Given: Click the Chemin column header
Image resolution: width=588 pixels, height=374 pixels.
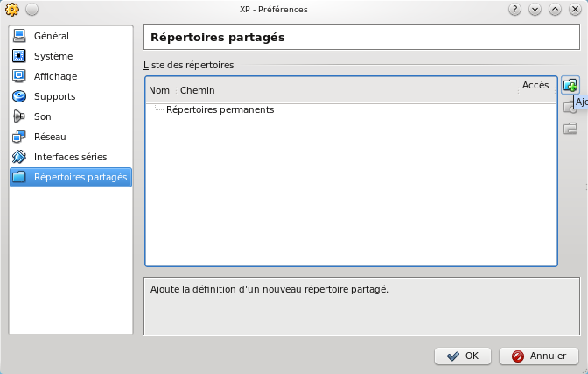Looking at the screenshot, I should pos(198,90).
